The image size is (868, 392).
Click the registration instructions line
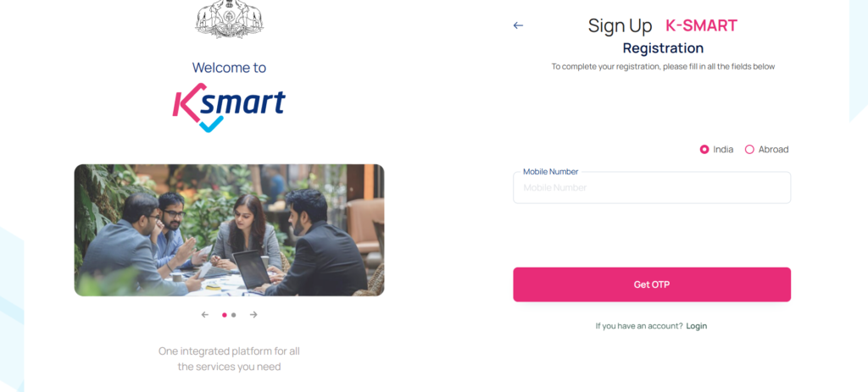[x=663, y=66]
